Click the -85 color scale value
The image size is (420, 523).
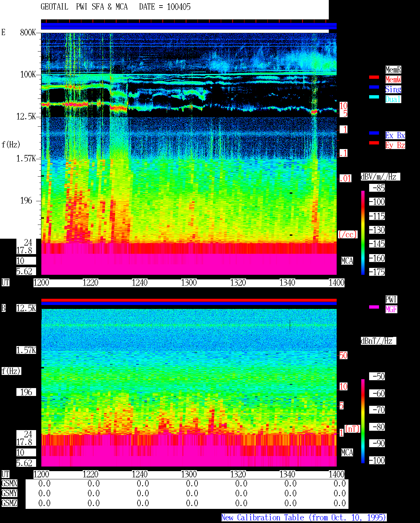[x=377, y=188]
